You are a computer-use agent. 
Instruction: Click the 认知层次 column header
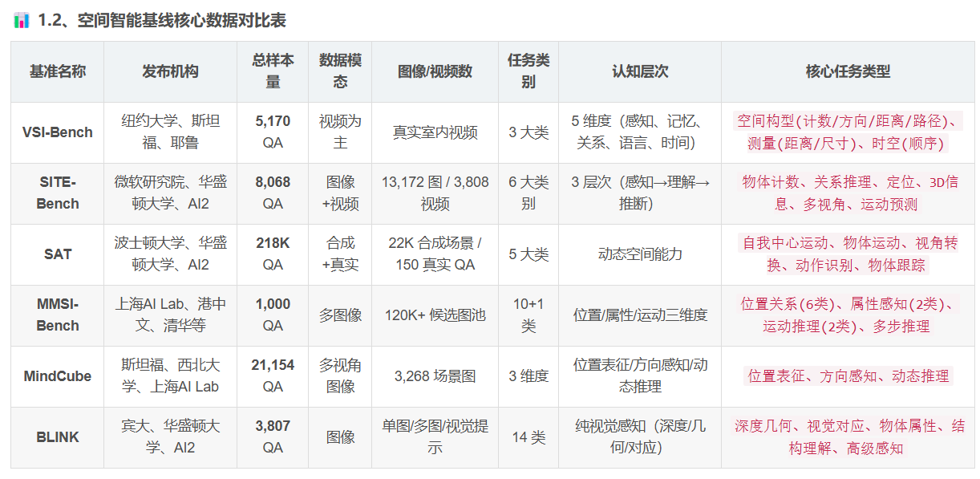point(640,71)
